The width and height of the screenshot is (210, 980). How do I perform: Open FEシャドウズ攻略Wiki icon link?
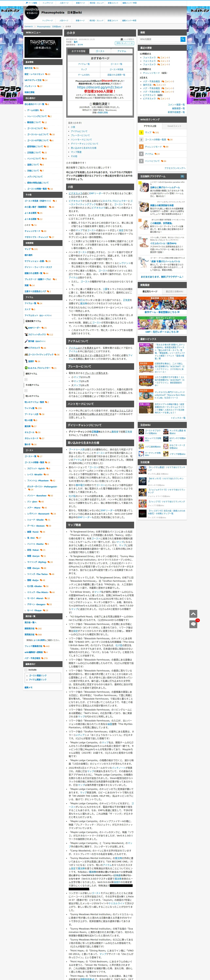[x=141, y=439]
